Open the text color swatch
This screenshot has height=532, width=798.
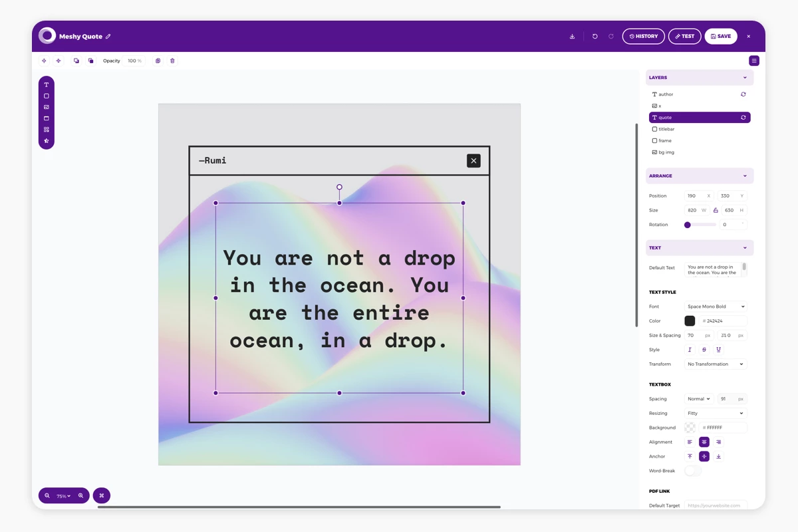690,321
